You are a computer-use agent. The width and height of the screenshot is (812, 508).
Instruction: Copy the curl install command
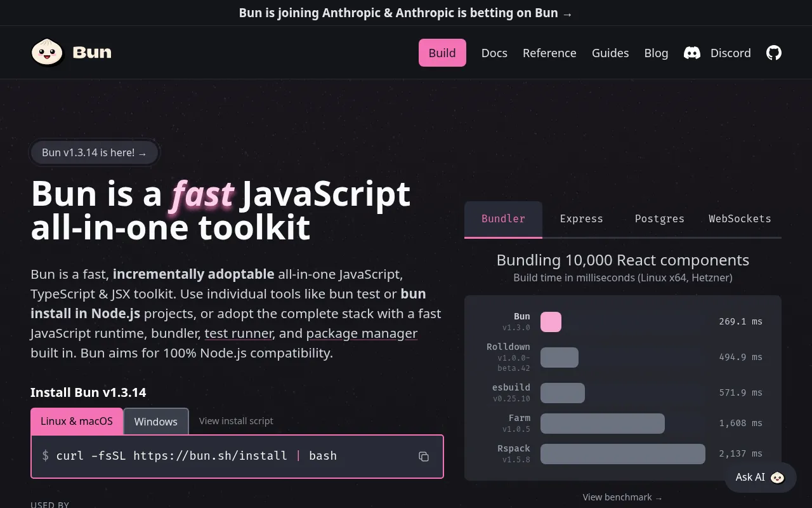pyautogui.click(x=424, y=457)
